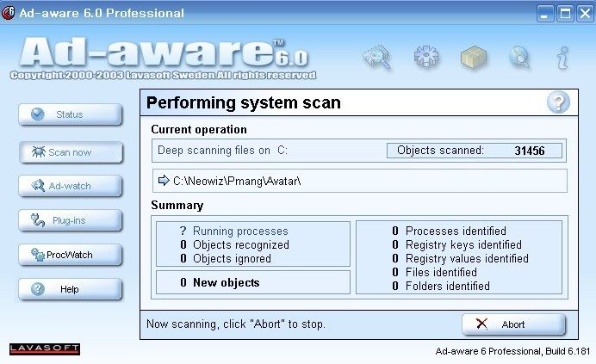Minimize the Ad-aware window

point(545,14)
